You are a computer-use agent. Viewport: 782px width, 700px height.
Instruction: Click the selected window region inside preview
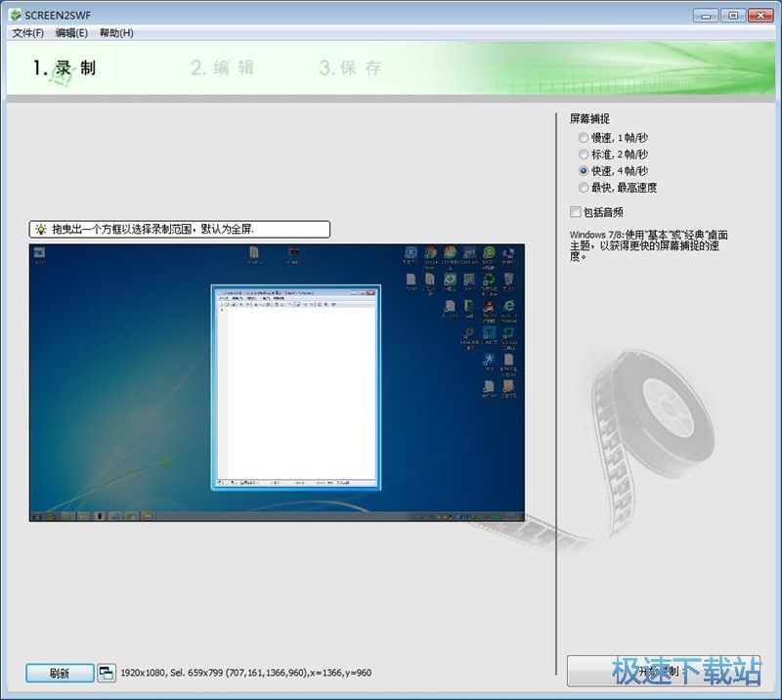(296, 388)
